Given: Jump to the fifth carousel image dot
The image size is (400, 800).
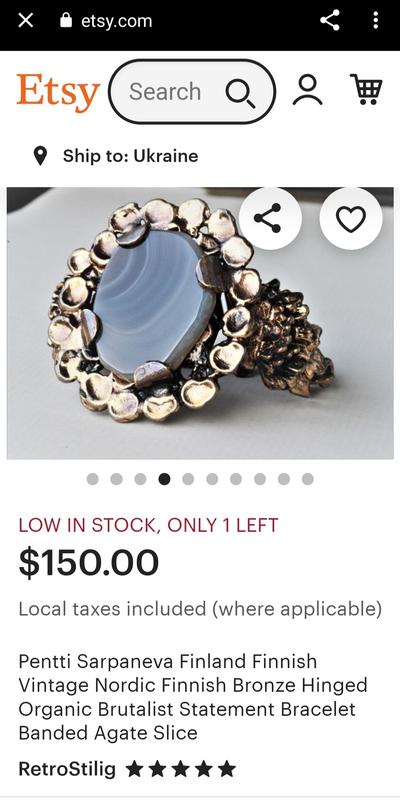Looking at the screenshot, I should coord(188,479).
